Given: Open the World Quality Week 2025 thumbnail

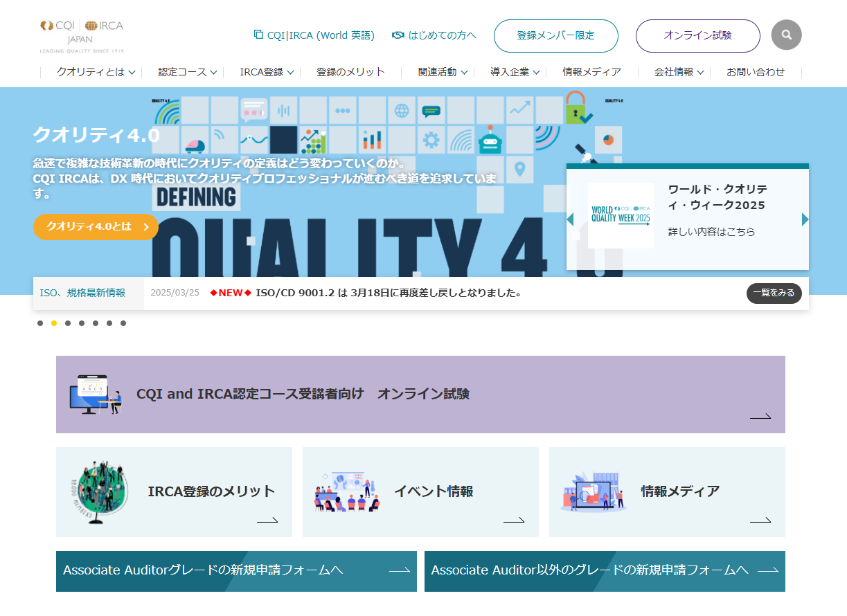Looking at the screenshot, I should coord(621,215).
